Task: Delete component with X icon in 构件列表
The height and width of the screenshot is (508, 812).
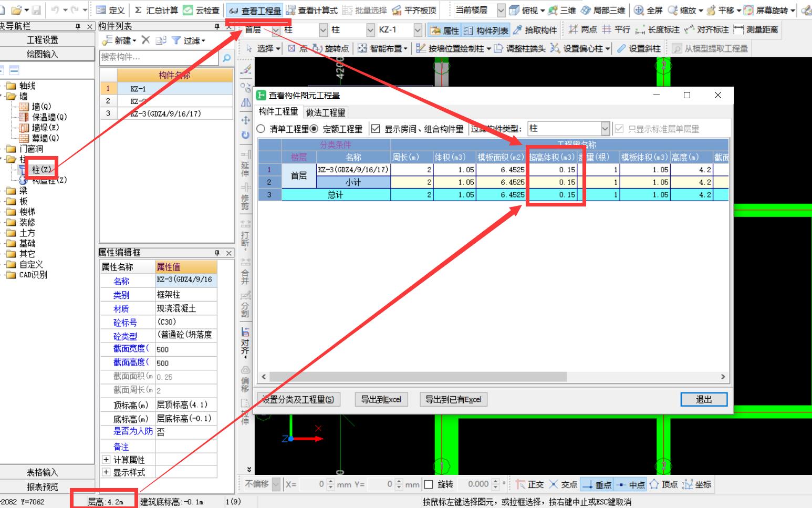Action: pyautogui.click(x=145, y=40)
